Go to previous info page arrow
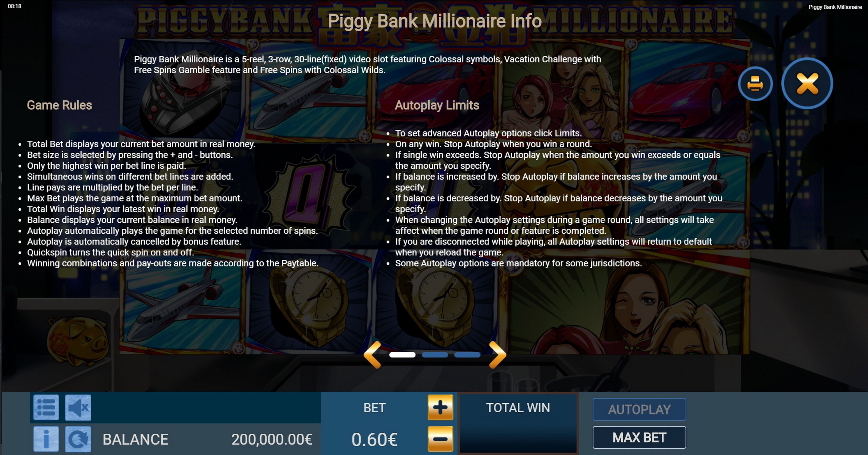Image resolution: width=868 pixels, height=455 pixels. (x=372, y=355)
